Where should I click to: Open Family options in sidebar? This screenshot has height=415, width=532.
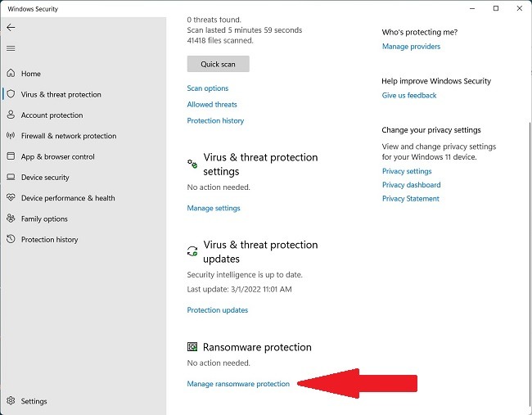click(x=44, y=219)
